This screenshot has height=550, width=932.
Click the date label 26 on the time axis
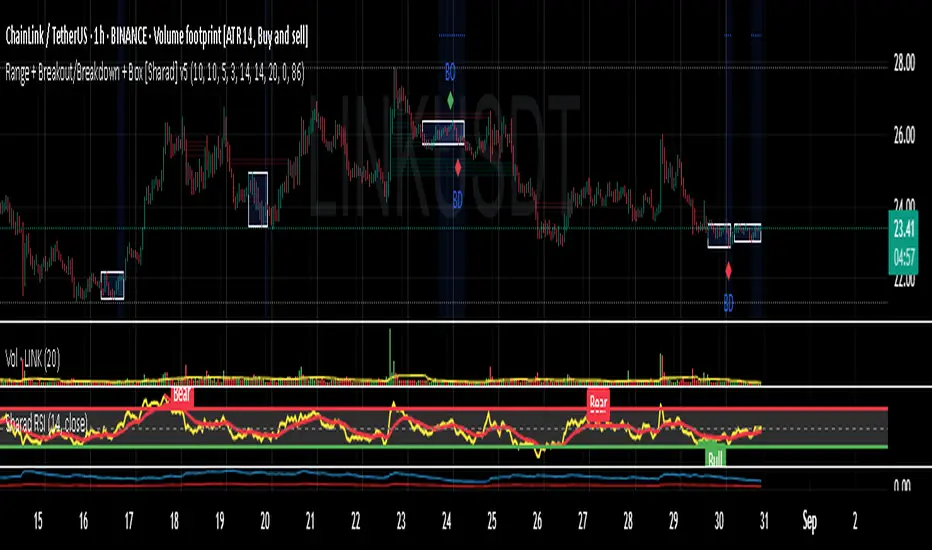(537, 521)
